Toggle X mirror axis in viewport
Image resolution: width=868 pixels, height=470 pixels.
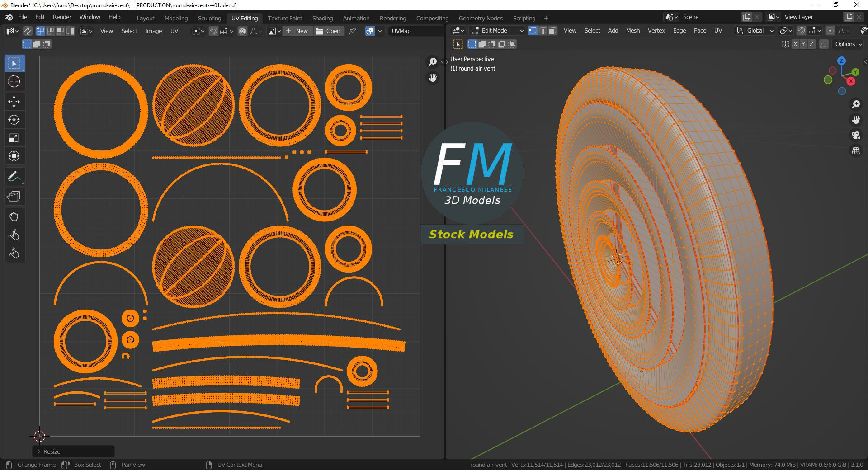point(795,44)
